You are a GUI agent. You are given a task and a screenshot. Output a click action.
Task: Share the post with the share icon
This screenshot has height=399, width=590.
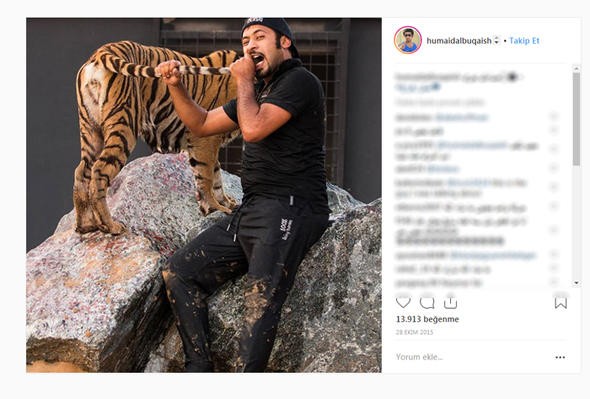tap(450, 302)
